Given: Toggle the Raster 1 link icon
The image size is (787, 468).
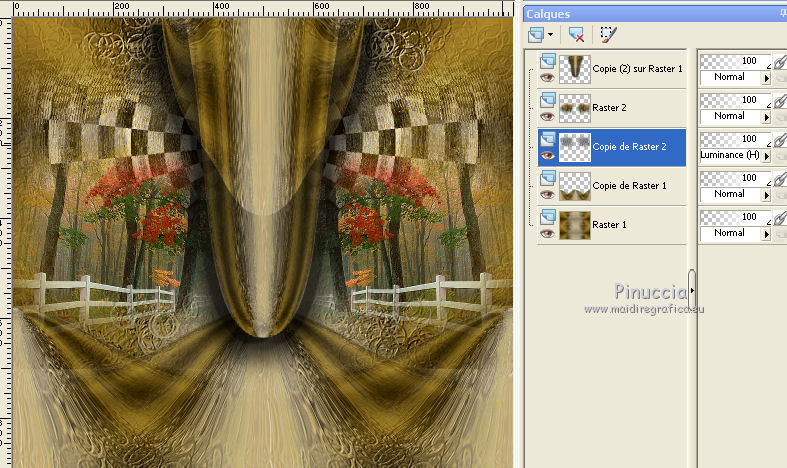Looking at the screenshot, I should click(779, 218).
